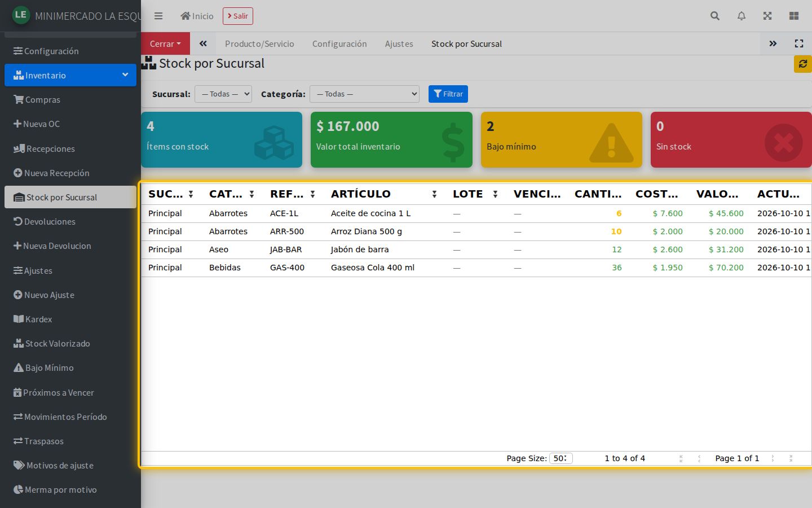Viewport: 812px width, 508px height.
Task: Open the search magnifier icon
Action: pyautogui.click(x=715, y=16)
